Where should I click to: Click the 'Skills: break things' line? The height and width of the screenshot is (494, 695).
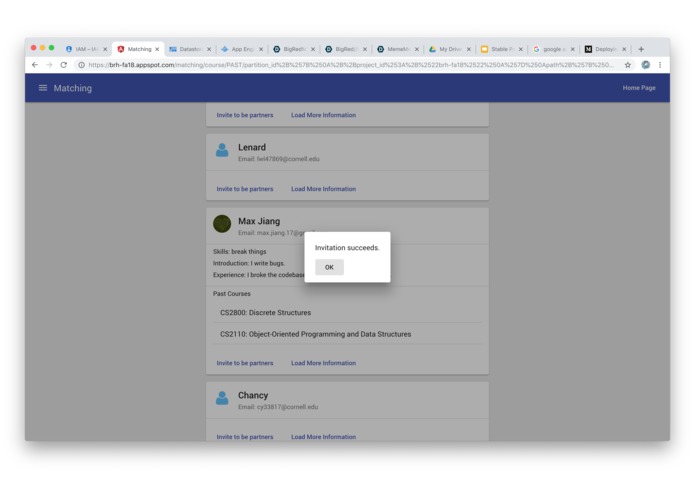[239, 251]
